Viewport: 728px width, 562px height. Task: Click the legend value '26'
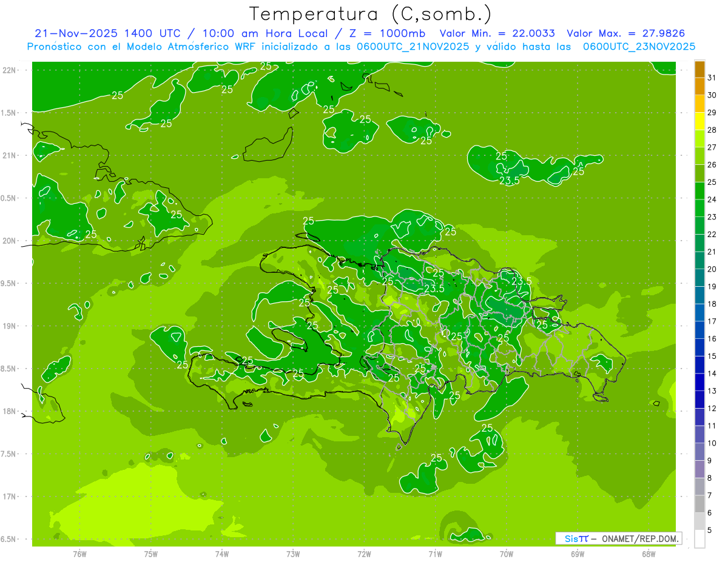click(712, 164)
